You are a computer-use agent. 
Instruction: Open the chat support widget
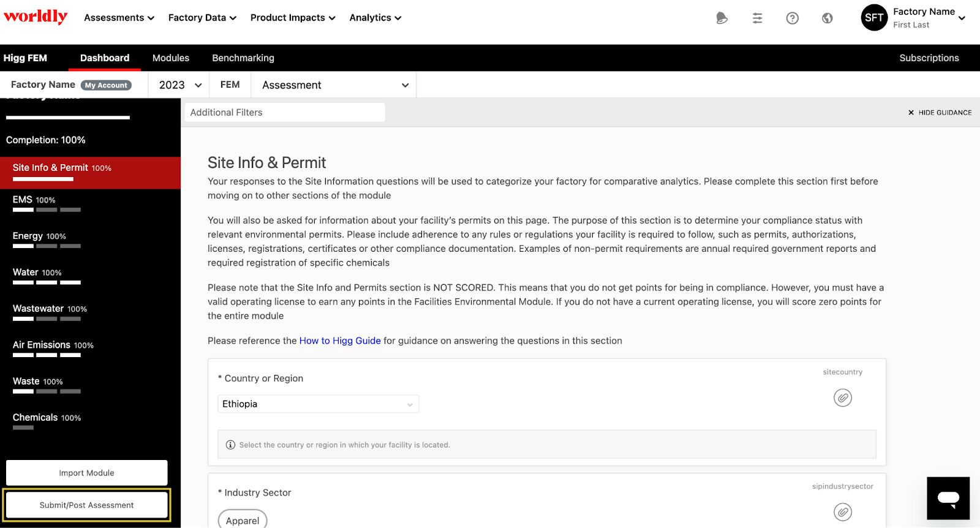click(x=948, y=498)
